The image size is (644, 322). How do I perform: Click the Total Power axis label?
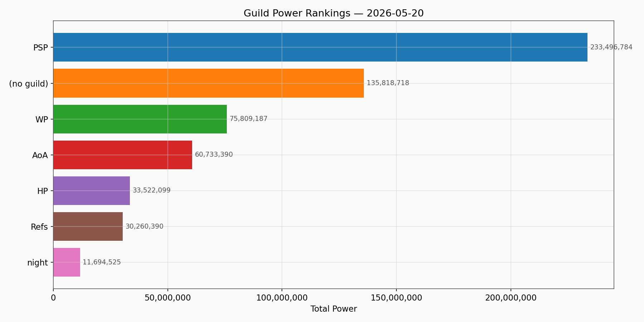pyautogui.click(x=333, y=309)
